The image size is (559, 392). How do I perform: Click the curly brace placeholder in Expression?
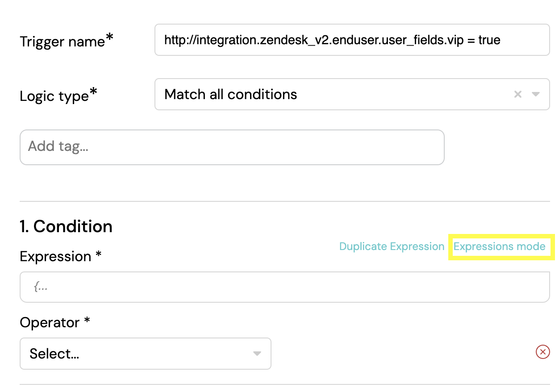point(41,287)
